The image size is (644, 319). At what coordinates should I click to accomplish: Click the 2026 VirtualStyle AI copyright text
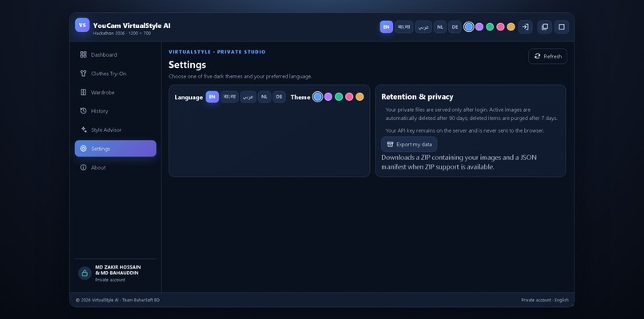pyautogui.click(x=117, y=300)
